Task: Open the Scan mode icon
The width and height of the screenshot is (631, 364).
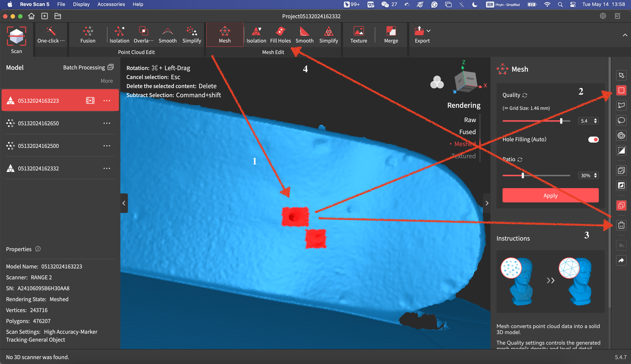Action: (17, 36)
